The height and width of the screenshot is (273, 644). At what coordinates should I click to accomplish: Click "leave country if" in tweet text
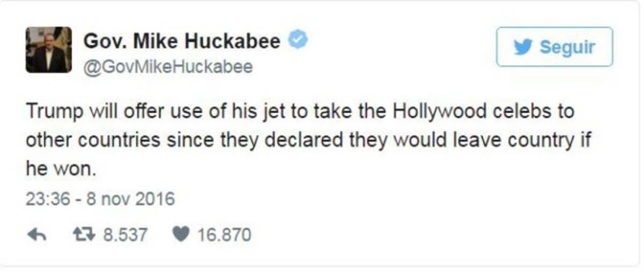[x=537, y=141]
